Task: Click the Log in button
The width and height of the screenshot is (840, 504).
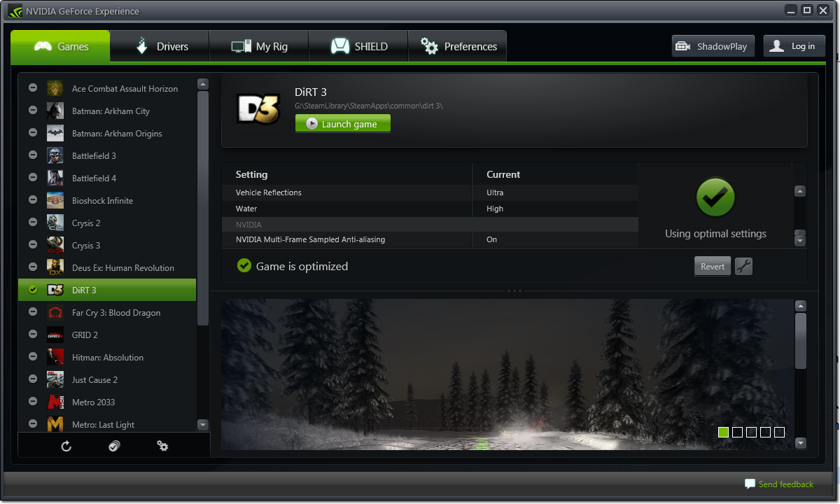Action: (794, 46)
